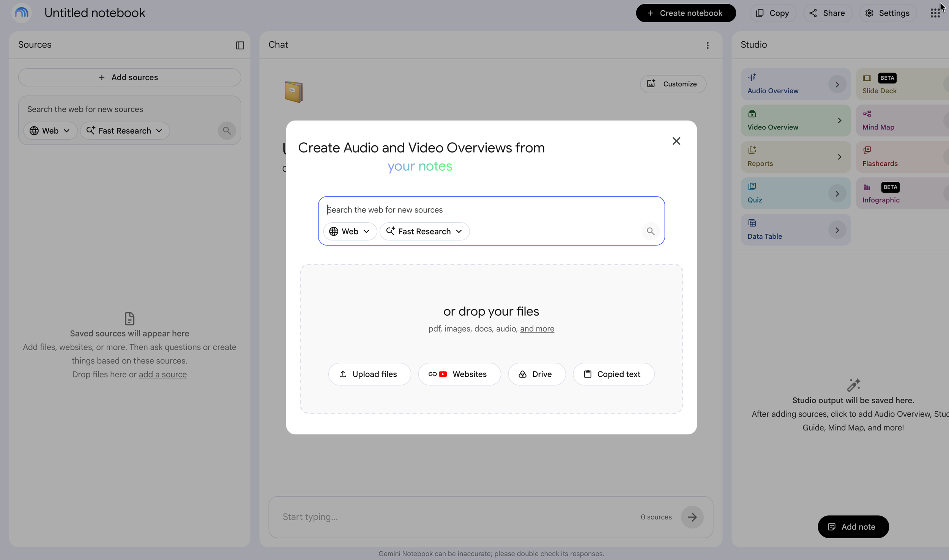This screenshot has width=949, height=560.
Task: Click the Audio Overview waveform icon
Action: tap(752, 77)
